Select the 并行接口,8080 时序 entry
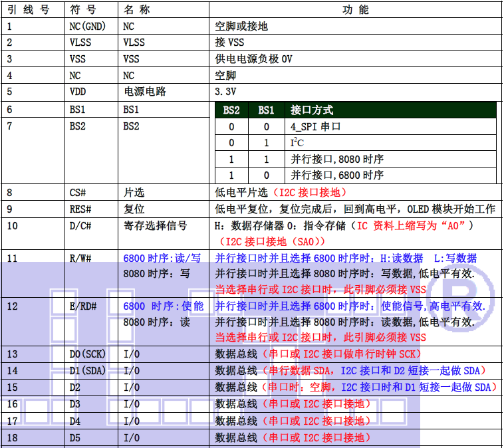504x448 pixels. pos(337,160)
